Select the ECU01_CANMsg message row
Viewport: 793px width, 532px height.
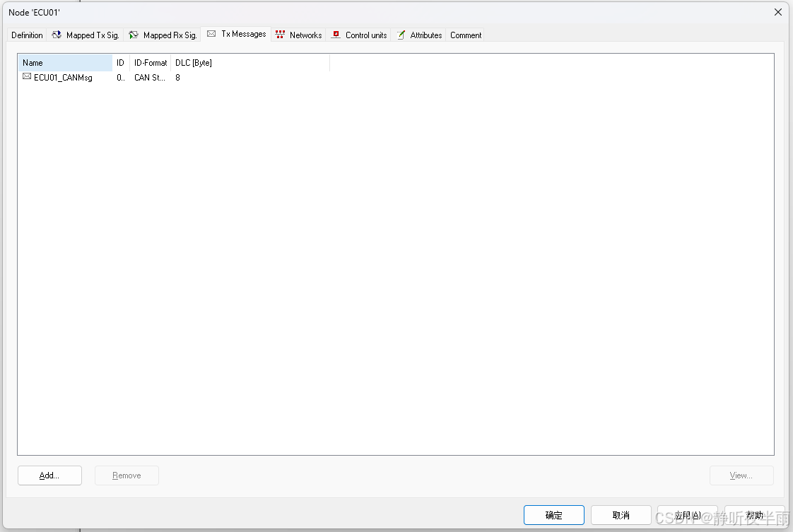[x=174, y=78]
